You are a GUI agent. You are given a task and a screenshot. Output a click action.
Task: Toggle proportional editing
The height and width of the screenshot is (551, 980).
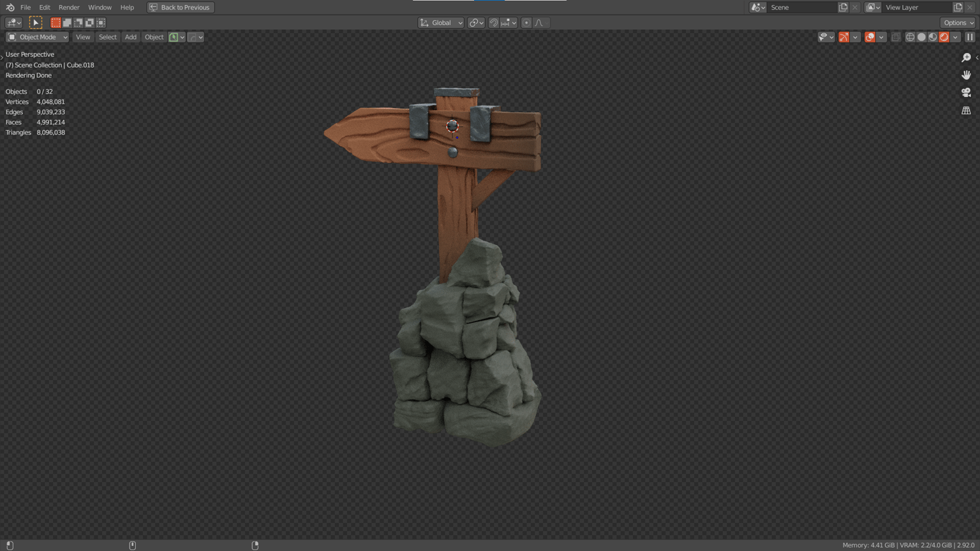[526, 22]
